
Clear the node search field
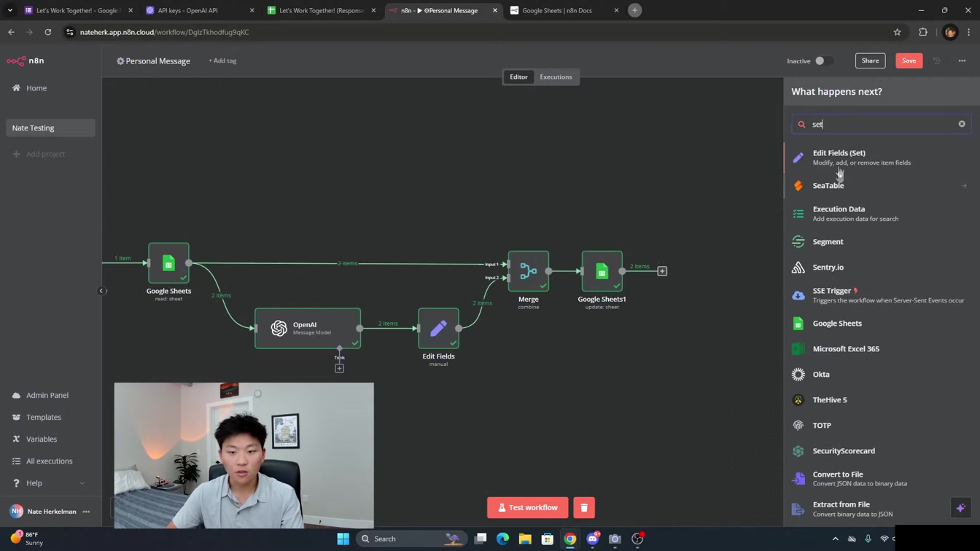[x=962, y=124]
